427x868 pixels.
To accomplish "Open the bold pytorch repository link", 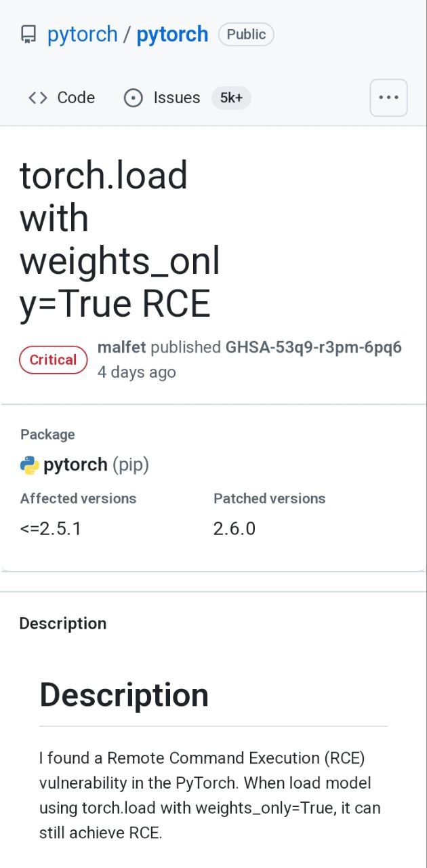I will 172,35.
